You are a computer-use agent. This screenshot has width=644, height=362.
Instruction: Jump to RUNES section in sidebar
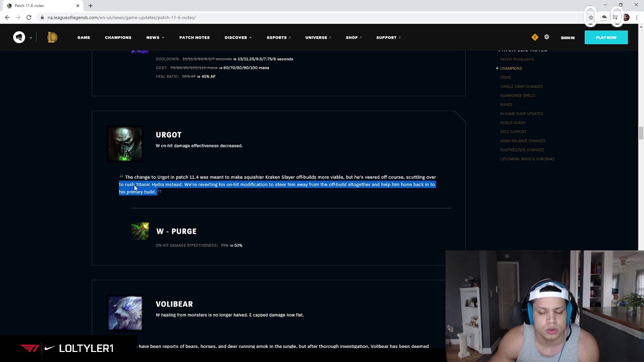(x=506, y=105)
